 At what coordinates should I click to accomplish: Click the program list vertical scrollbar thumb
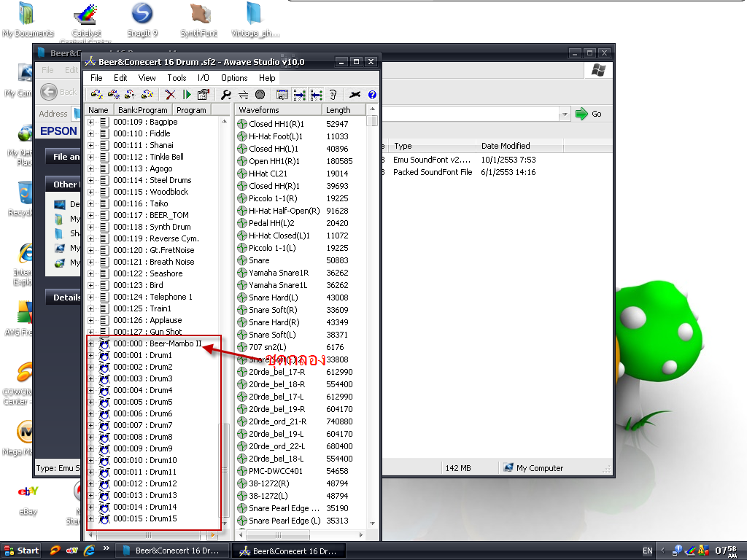point(224,469)
